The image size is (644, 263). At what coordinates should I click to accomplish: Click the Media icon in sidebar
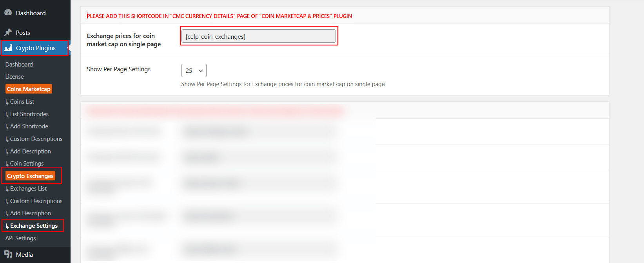point(8,254)
